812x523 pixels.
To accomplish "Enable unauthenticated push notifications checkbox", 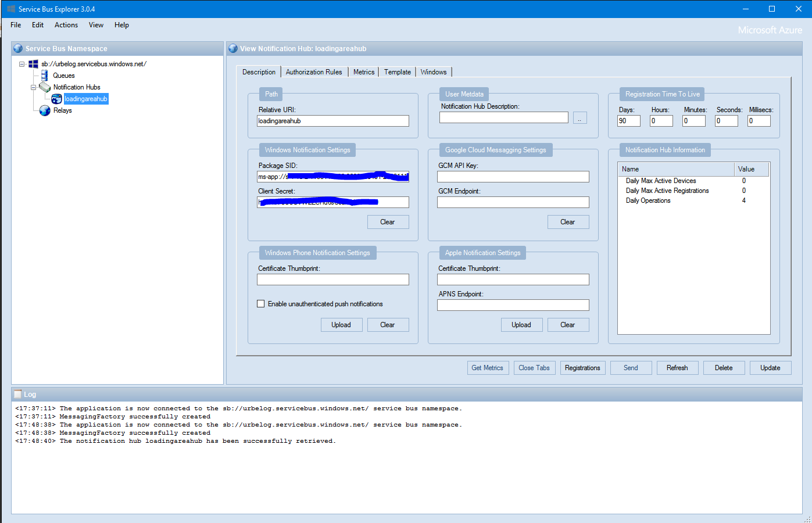I will pos(261,304).
